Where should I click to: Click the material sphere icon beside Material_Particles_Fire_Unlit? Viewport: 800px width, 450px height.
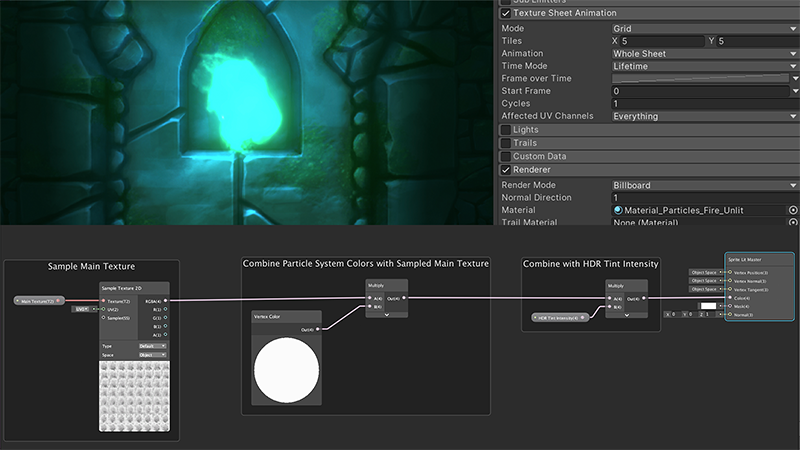pyautogui.click(x=619, y=211)
